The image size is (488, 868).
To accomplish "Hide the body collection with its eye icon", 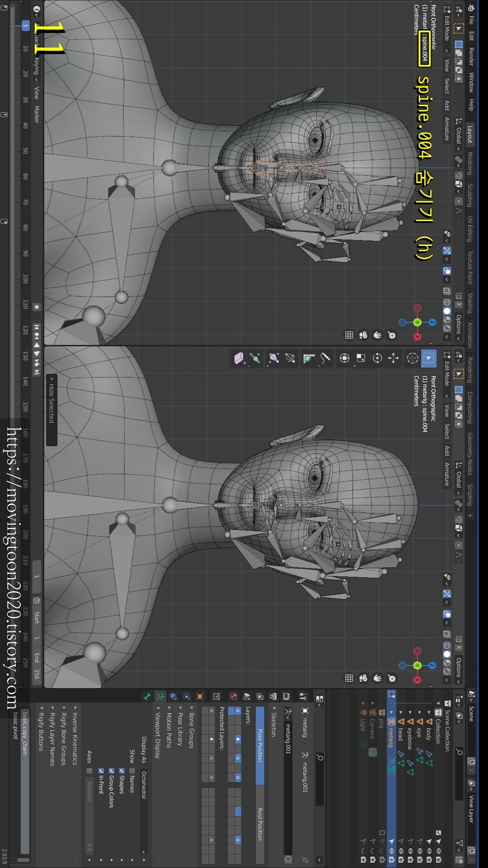I will click(429, 850).
